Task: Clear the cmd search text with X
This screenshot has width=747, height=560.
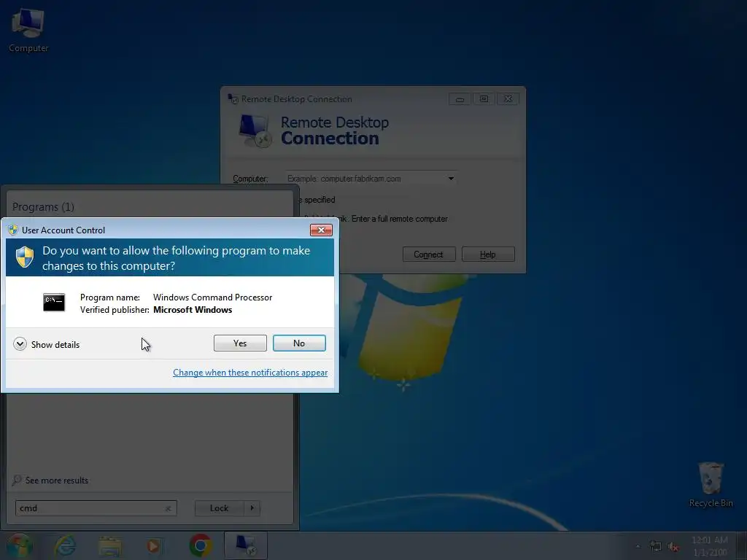Action: pos(169,508)
